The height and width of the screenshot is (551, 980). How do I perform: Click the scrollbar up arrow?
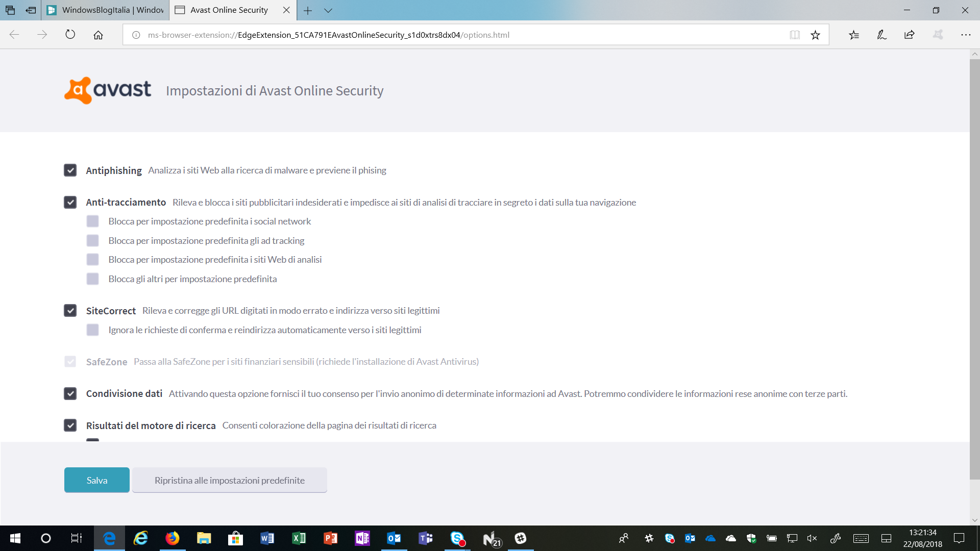974,54
